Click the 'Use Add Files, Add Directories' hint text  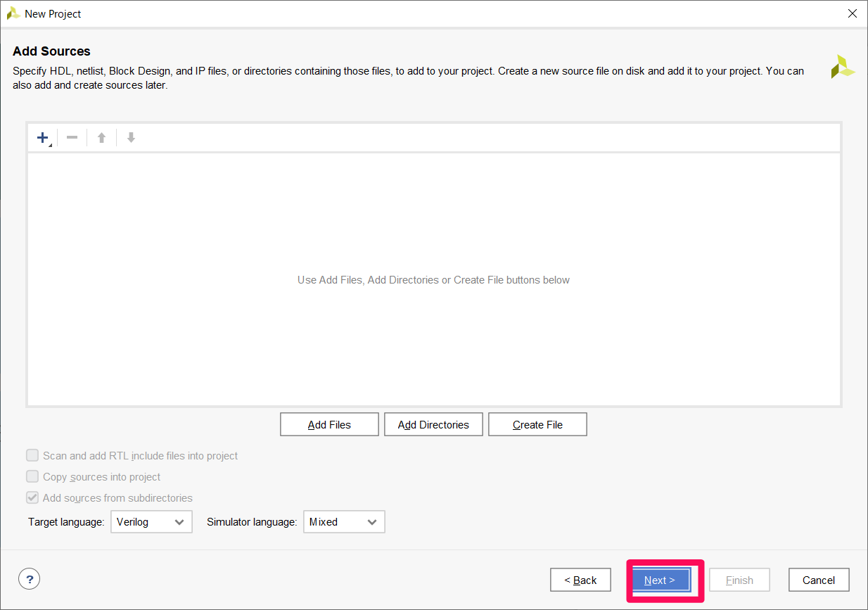tap(433, 280)
